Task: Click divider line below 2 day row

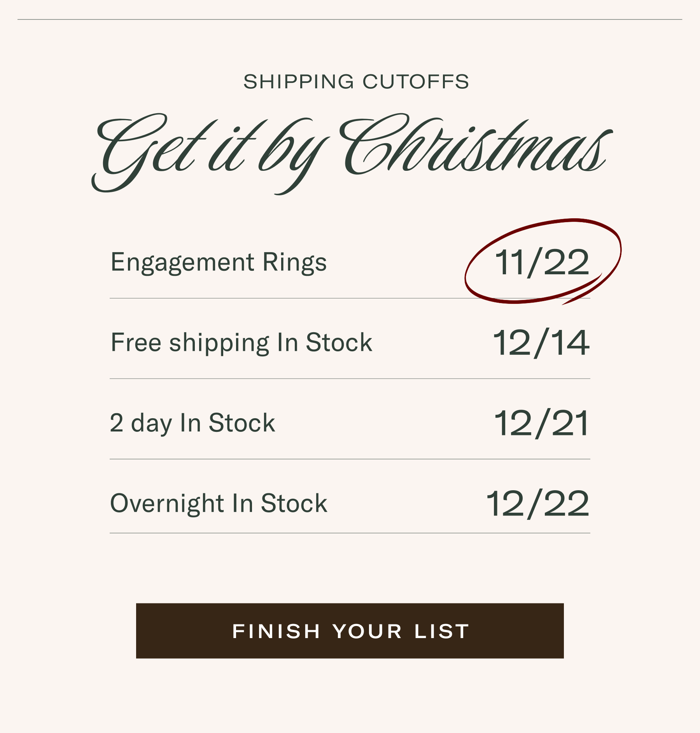Action: 350,459
